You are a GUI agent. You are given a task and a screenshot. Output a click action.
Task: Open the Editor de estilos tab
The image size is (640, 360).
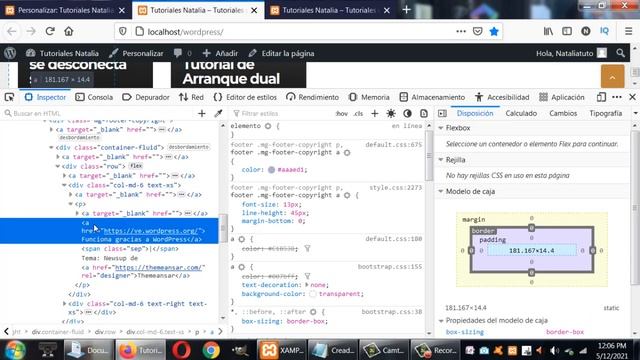[x=245, y=97]
